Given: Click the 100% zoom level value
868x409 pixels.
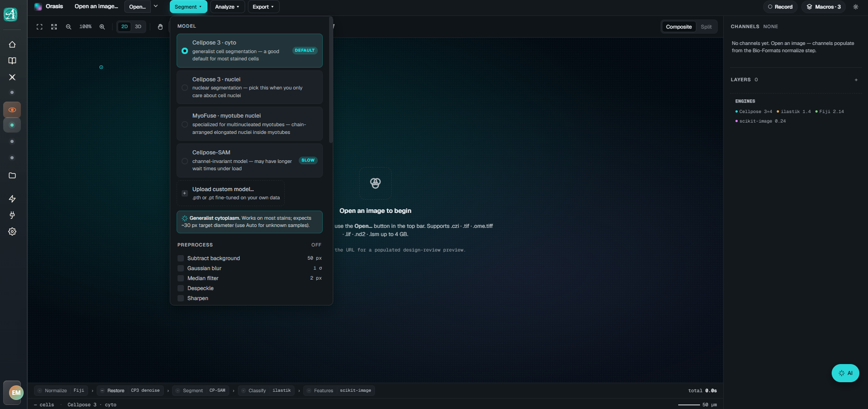Looking at the screenshot, I should point(85,27).
